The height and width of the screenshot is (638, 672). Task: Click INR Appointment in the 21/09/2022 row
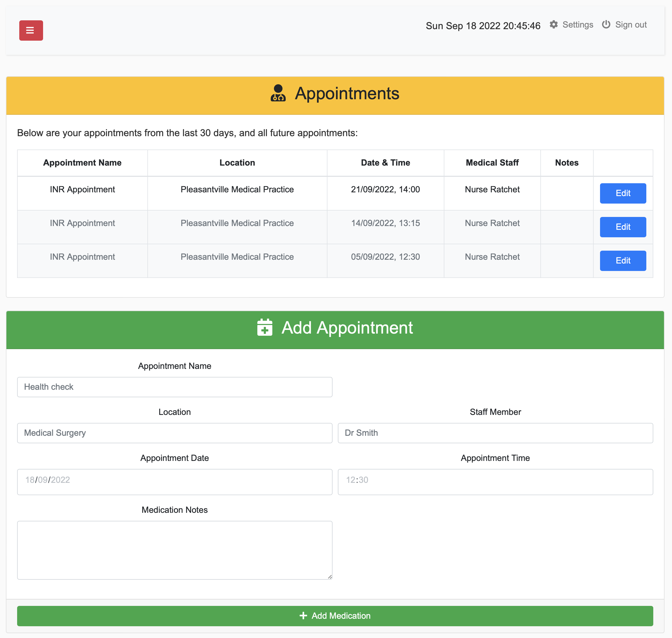82,189
